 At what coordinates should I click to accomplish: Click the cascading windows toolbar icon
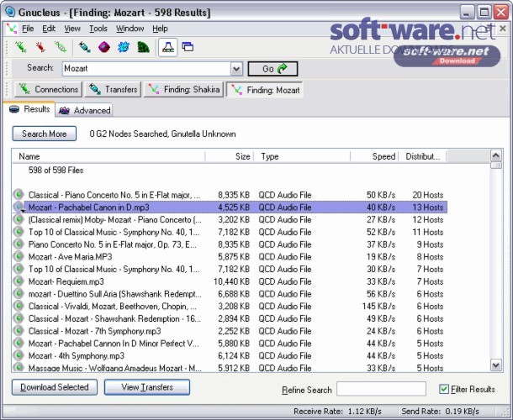point(188,47)
